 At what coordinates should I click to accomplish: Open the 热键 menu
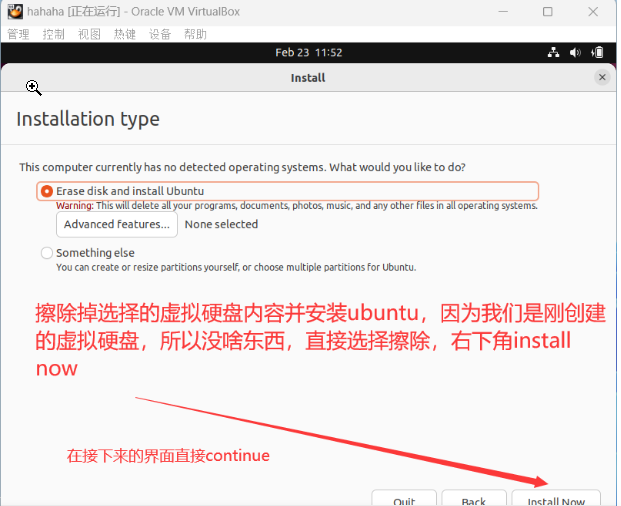point(125,34)
